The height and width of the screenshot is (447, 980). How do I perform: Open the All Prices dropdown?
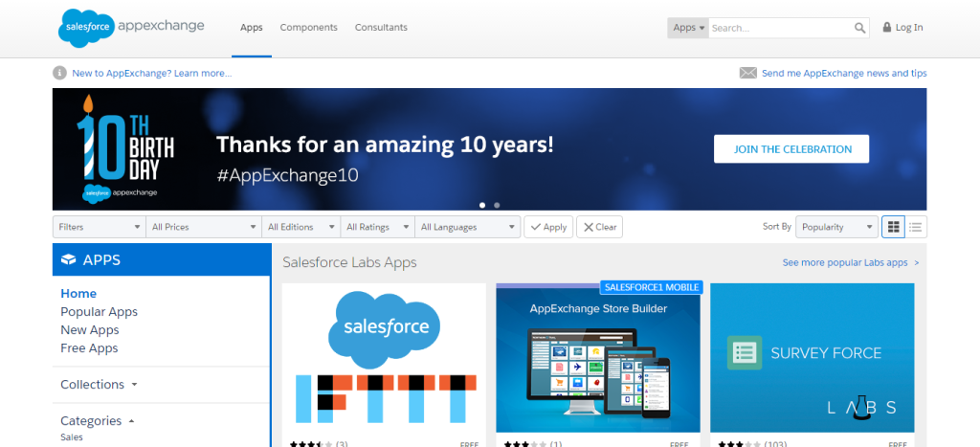point(204,227)
